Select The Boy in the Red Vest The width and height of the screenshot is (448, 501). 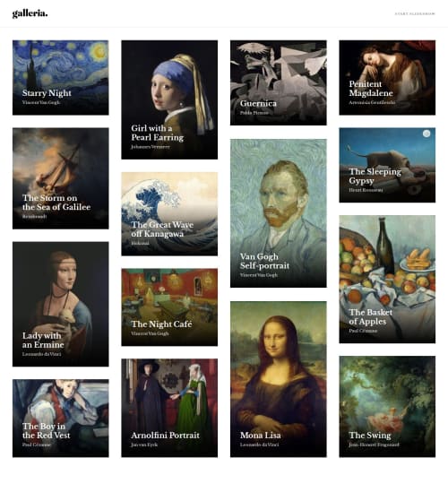coord(61,419)
